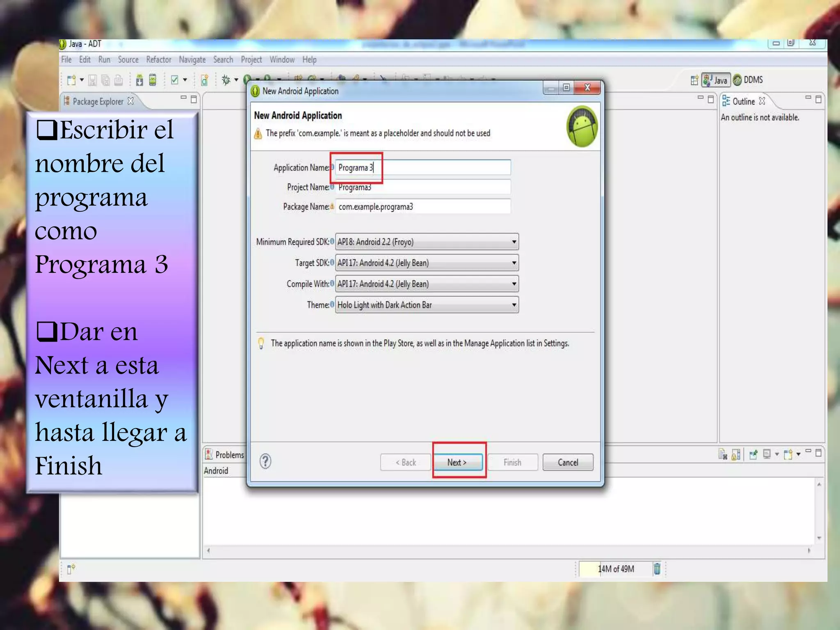This screenshot has height=630, width=840.
Task: Toggle the Pin Console icon
Action: click(753, 454)
